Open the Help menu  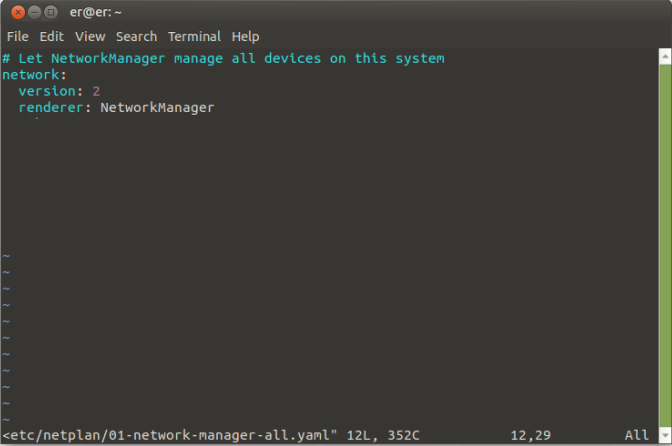coord(245,36)
